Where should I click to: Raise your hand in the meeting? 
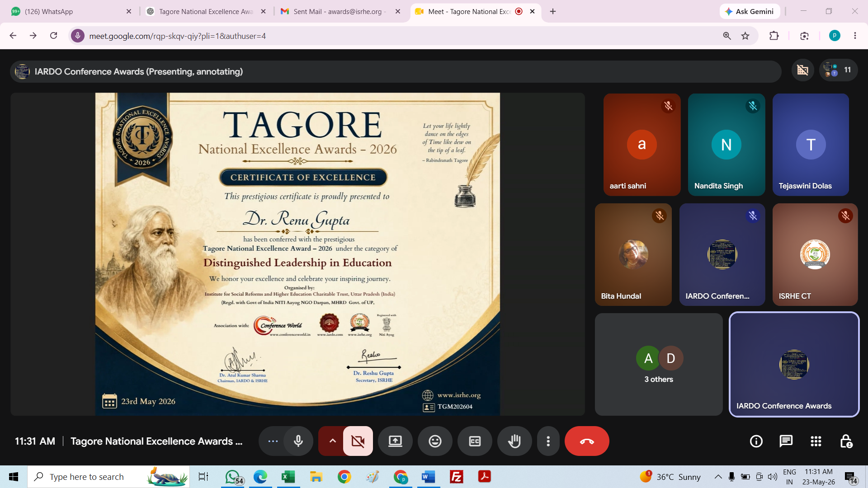pyautogui.click(x=514, y=441)
